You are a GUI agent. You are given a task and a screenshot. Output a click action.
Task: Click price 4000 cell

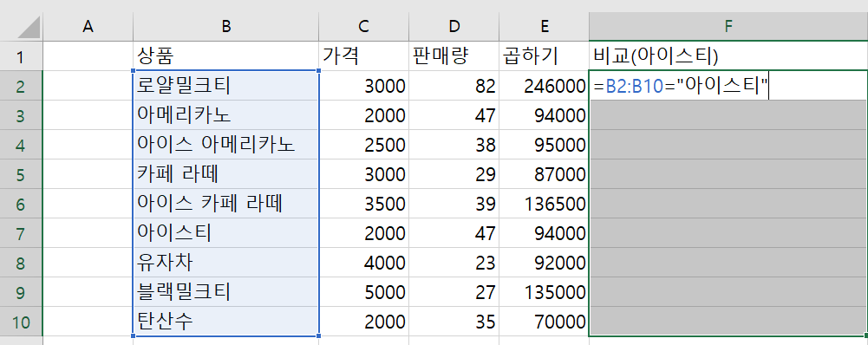click(x=363, y=263)
